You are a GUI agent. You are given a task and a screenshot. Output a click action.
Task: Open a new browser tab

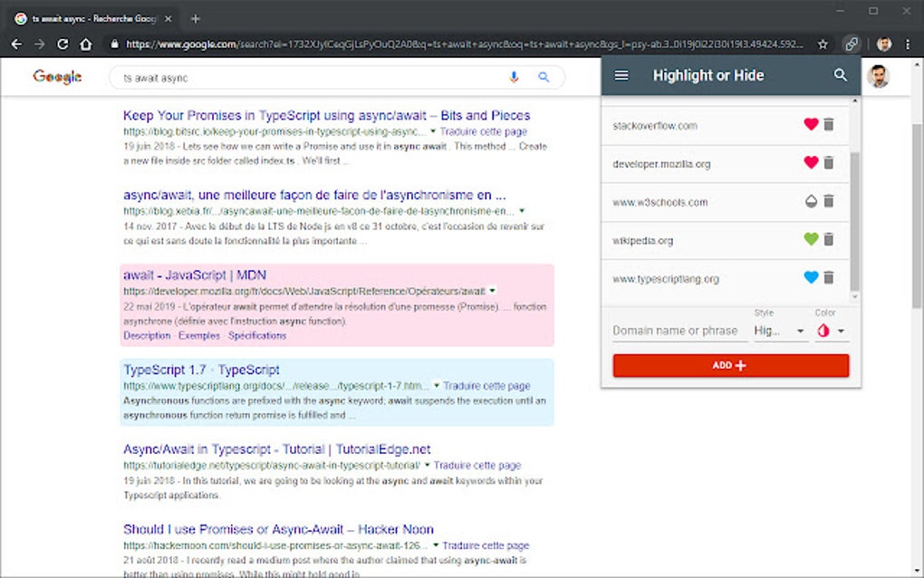point(196,19)
